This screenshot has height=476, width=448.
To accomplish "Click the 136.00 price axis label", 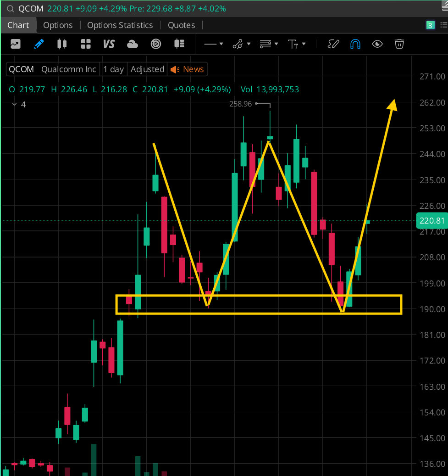I will (432, 464).
